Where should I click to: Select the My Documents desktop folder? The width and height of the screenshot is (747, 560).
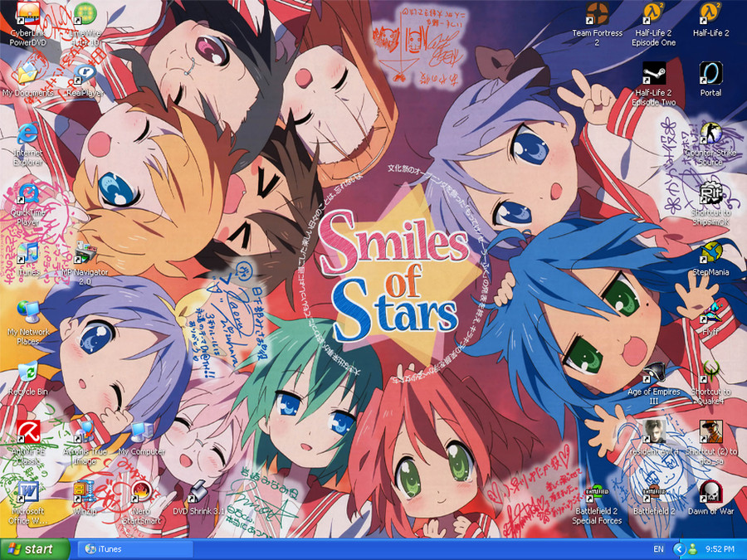click(x=27, y=74)
